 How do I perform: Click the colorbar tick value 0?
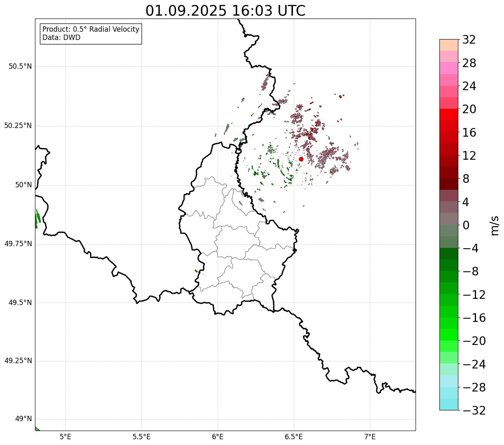[466, 225]
